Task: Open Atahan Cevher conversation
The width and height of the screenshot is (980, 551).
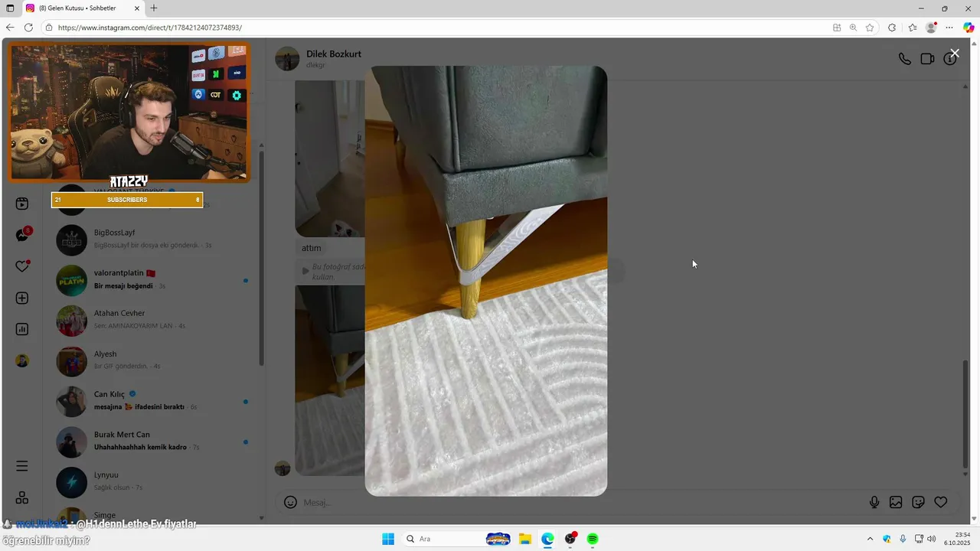Action: pyautogui.click(x=153, y=319)
